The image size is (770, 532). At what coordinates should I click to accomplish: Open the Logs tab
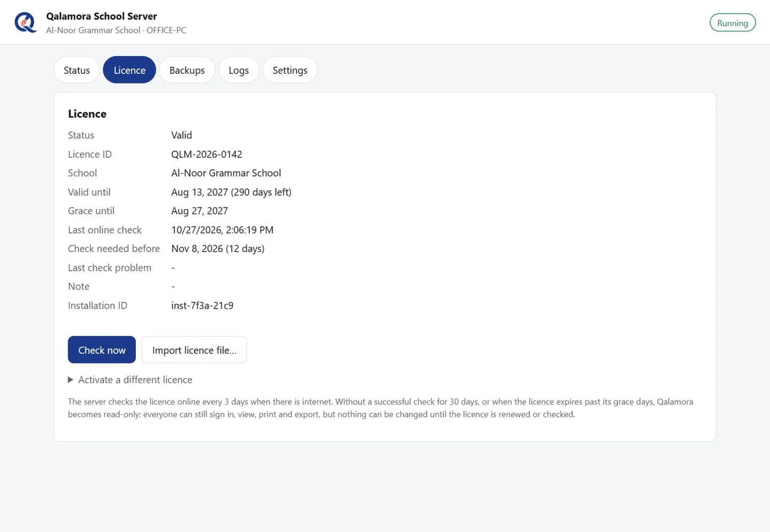238,70
